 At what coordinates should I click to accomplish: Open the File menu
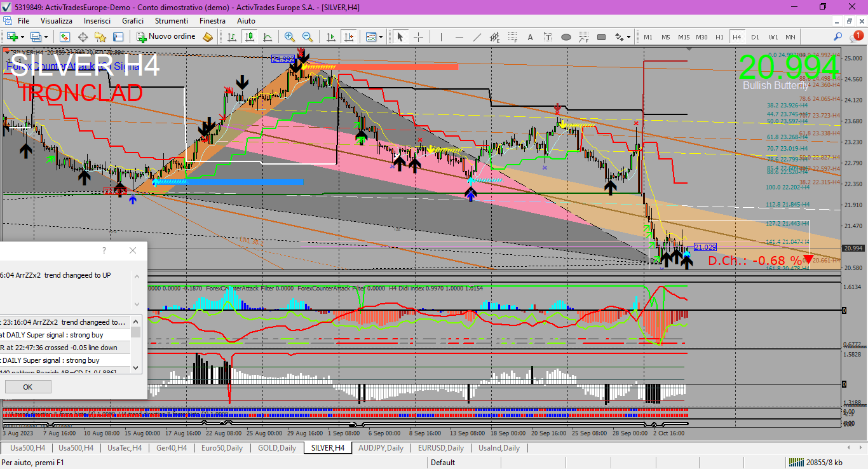click(24, 21)
